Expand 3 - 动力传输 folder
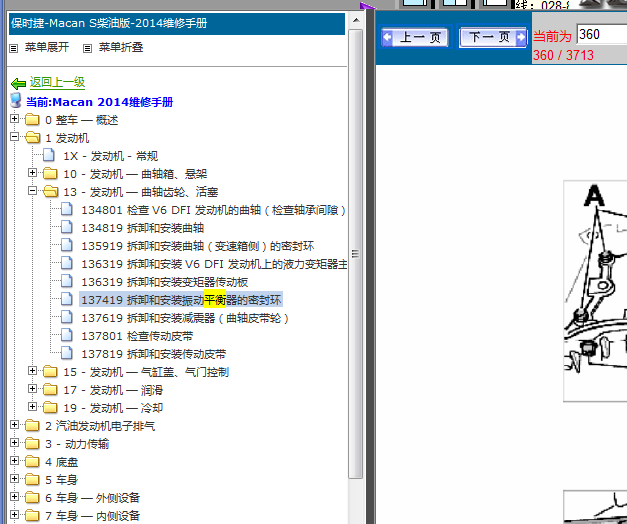627x524 pixels. click(14, 443)
